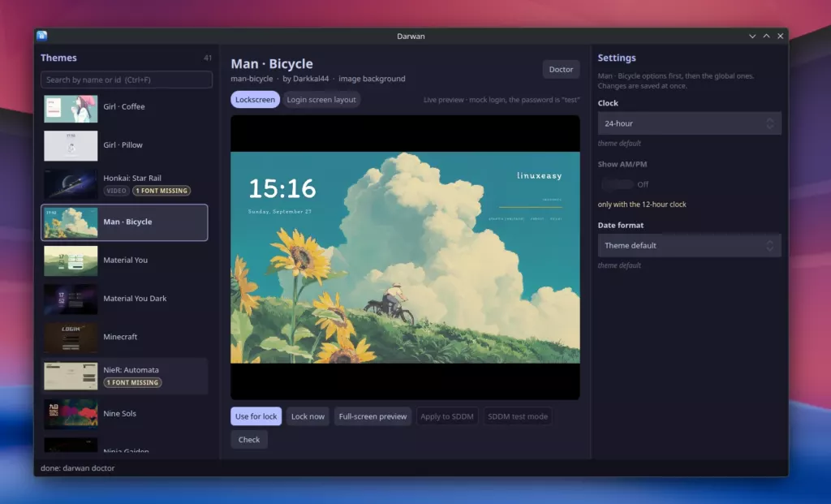Click the Settings heading

tap(617, 58)
